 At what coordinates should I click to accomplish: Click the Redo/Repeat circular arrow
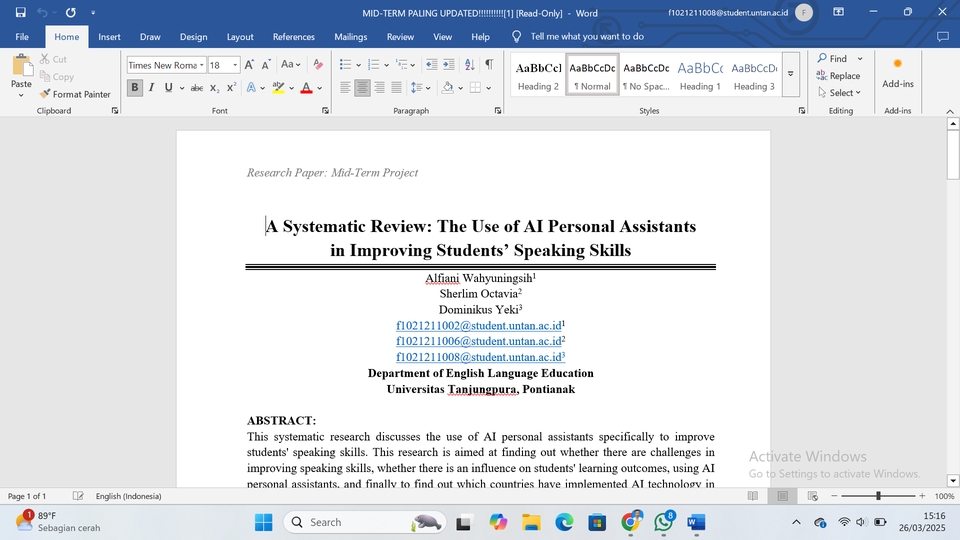click(70, 12)
